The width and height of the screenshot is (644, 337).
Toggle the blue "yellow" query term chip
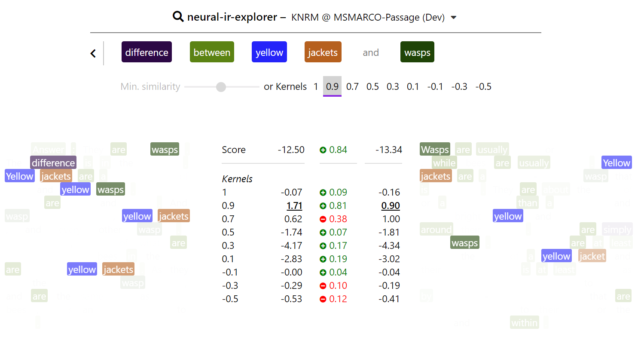(269, 52)
